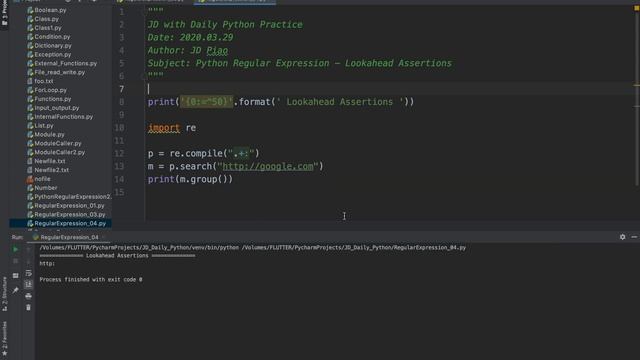
Task: Open ModuleCaller.py file
Action: tap(58, 143)
